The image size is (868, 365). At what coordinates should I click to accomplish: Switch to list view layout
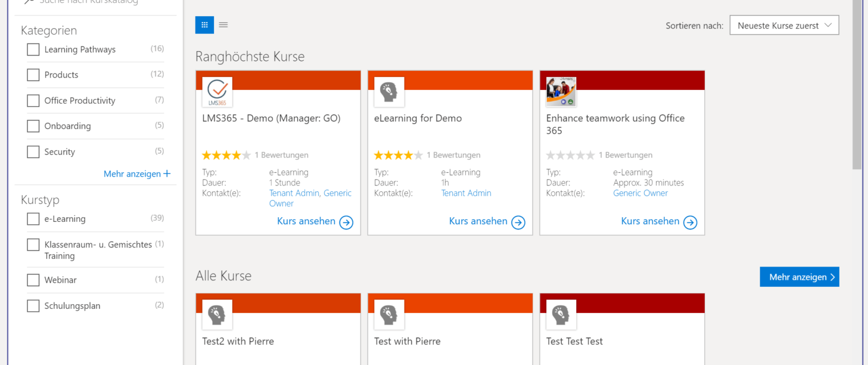tap(223, 25)
